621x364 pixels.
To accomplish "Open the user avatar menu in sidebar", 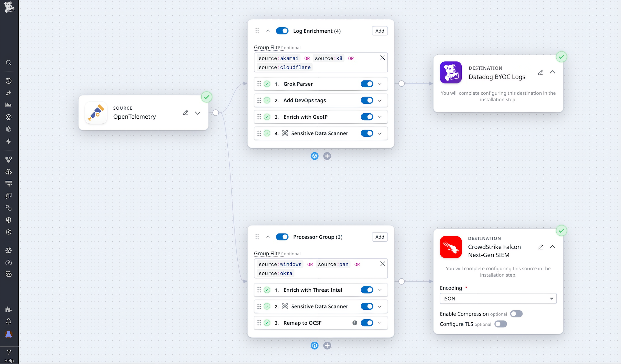I will (x=9, y=335).
